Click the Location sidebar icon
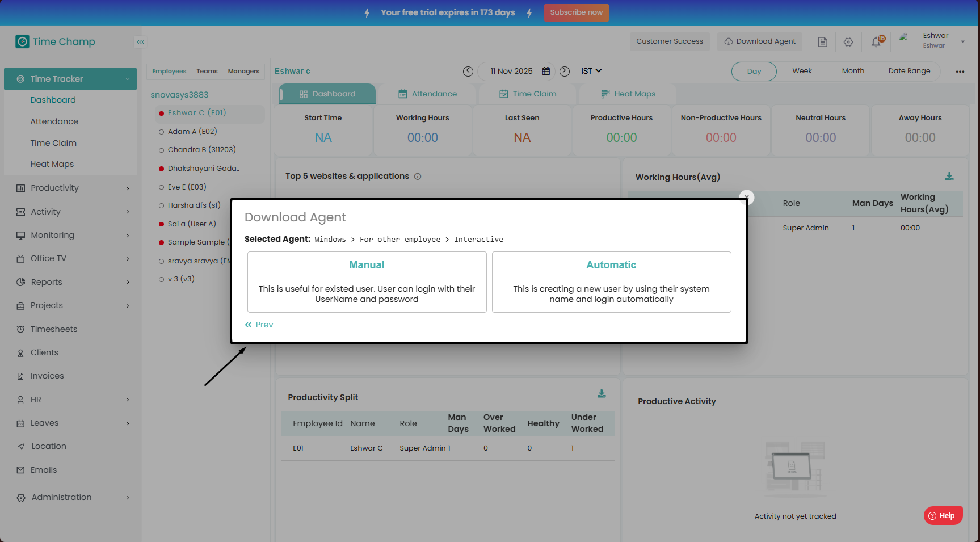Image resolution: width=980 pixels, height=542 pixels. 21,447
